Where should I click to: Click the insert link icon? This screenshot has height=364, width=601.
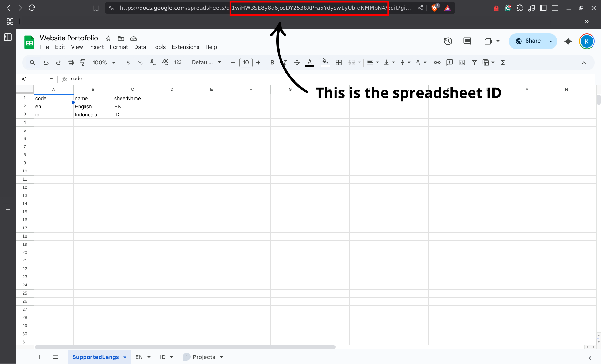tap(437, 63)
